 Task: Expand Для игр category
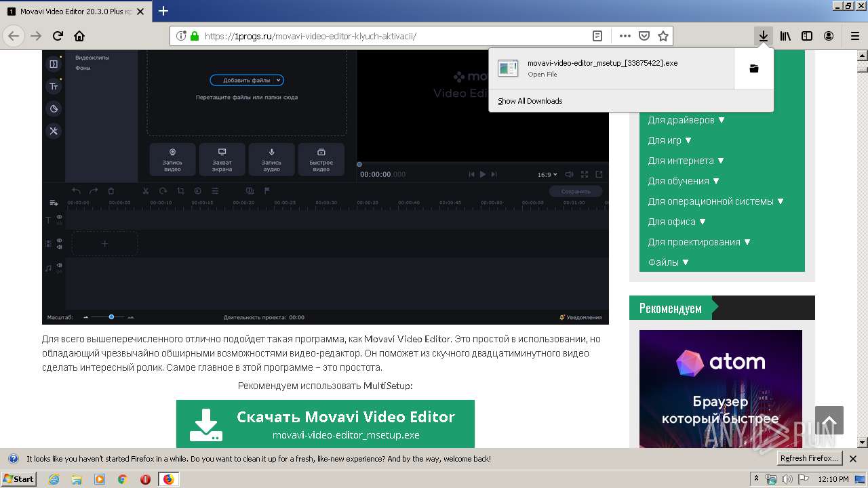click(670, 140)
